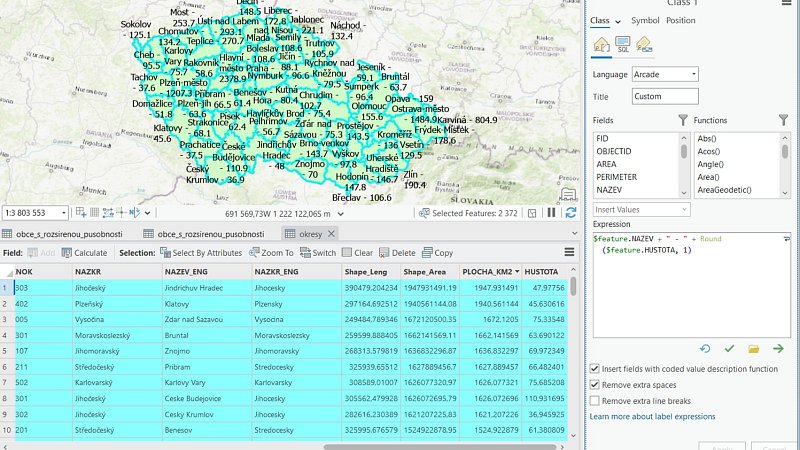
Task: Switch to the Symbol tab
Action: coord(644,21)
